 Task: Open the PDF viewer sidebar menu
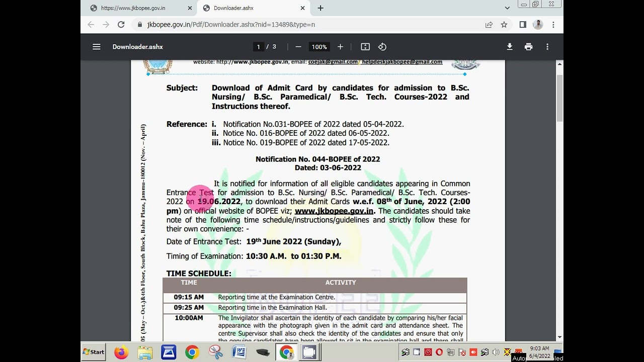(97, 47)
